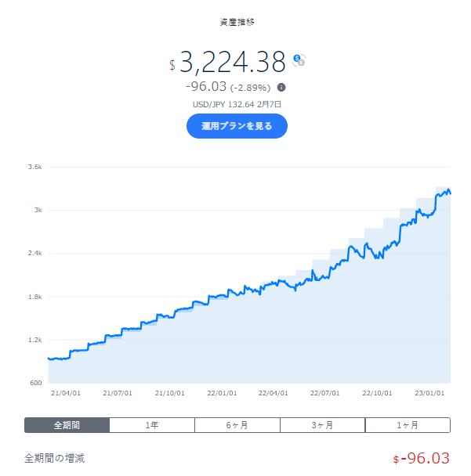Select the 全期間 period tab
The width and height of the screenshot is (471, 476).
point(67,425)
